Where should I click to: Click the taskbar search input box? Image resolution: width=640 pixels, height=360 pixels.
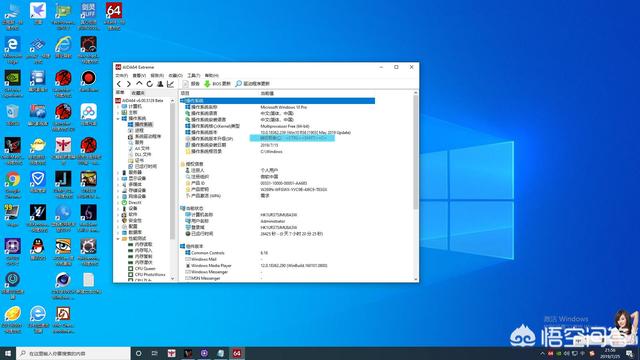pos(73,353)
